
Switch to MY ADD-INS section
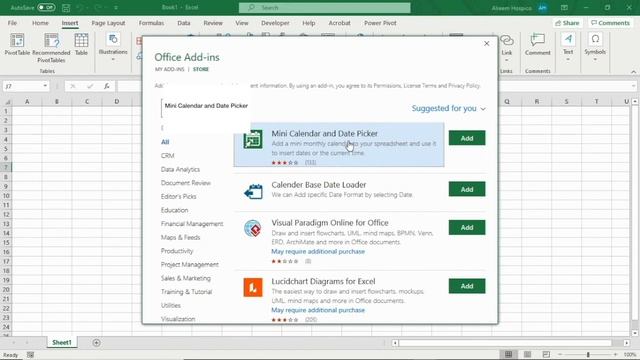[x=169, y=69]
